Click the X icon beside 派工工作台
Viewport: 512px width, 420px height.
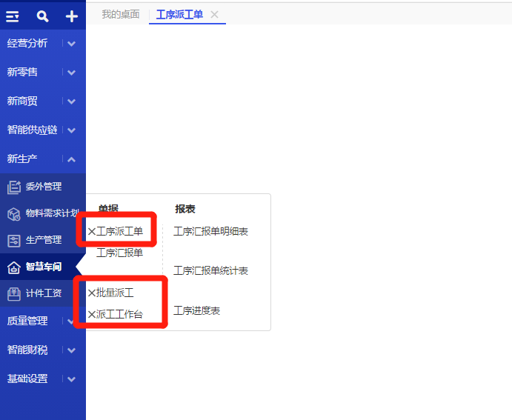(92, 315)
